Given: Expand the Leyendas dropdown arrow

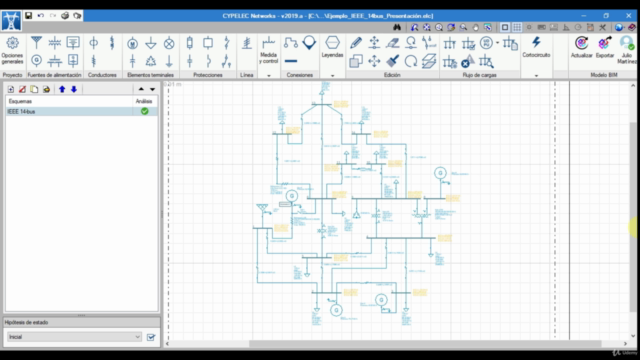Looking at the screenshot, I should (332, 76).
